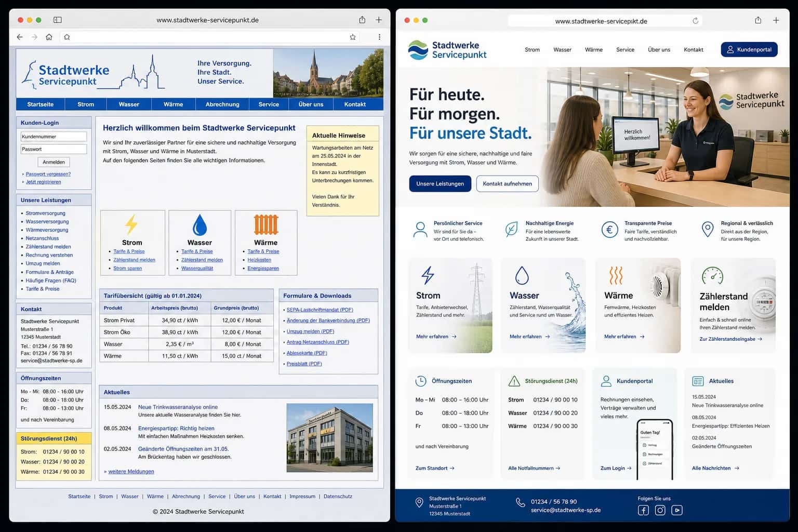Select Wärme in the new site's top menu
This screenshot has width=798, height=532.
(x=594, y=50)
